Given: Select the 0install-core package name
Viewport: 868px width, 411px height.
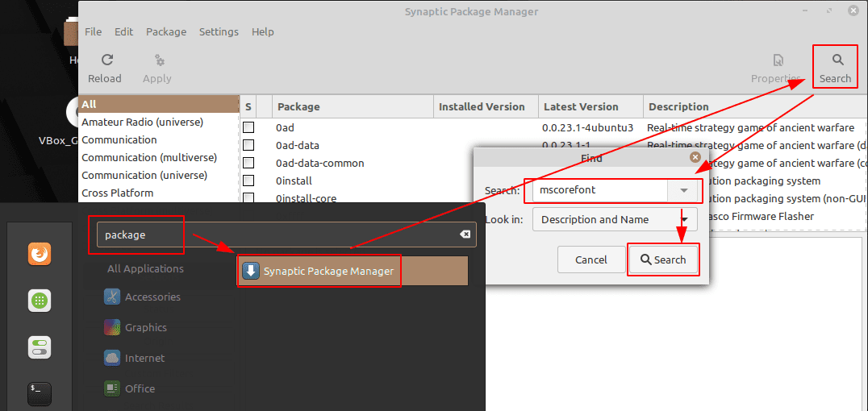Looking at the screenshot, I should (306, 198).
